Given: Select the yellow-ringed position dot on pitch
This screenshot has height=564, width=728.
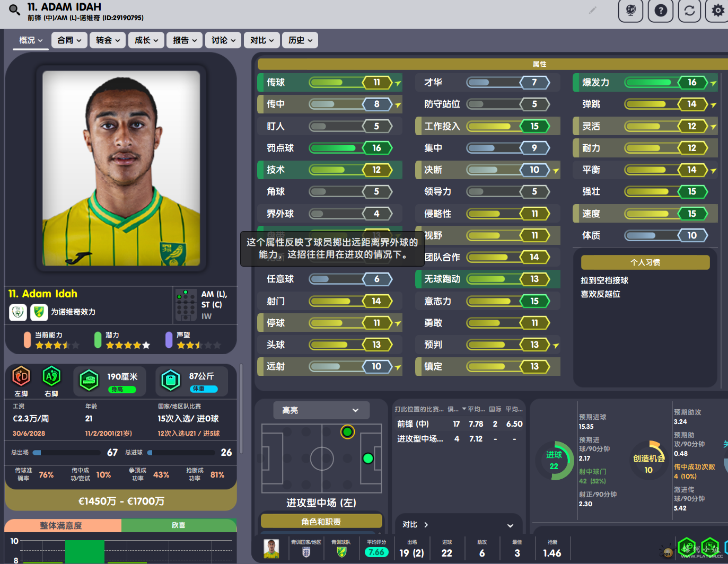Looking at the screenshot, I should (x=347, y=432).
